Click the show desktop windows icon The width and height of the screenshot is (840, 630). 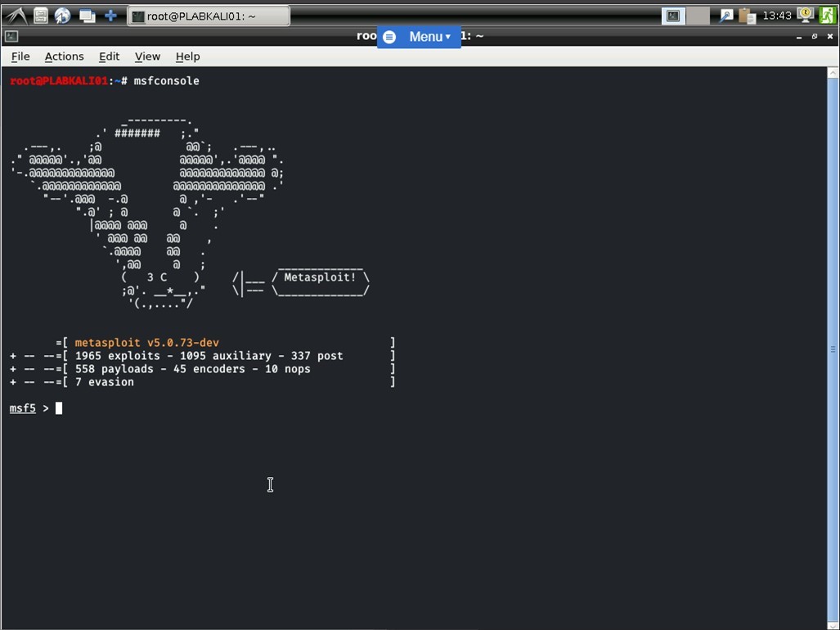(x=87, y=16)
